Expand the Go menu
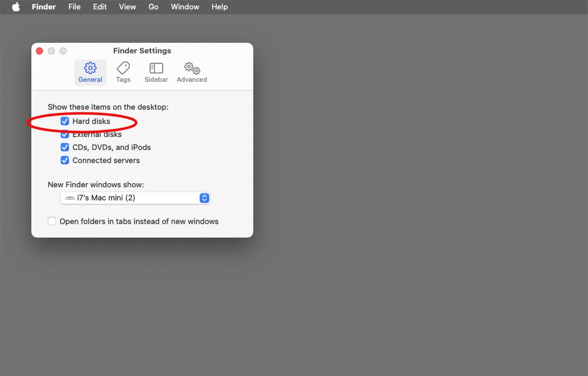Image resolution: width=588 pixels, height=376 pixels. pos(153,7)
